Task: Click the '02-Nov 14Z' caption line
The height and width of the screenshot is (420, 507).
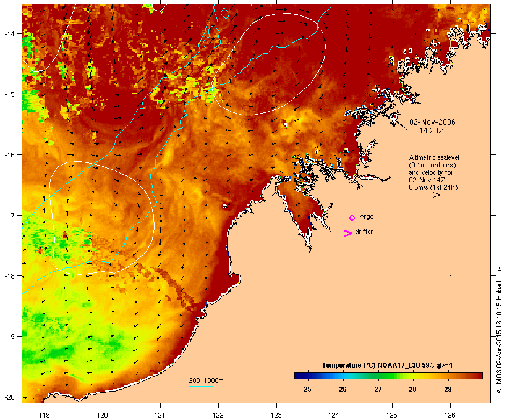Action: [427, 180]
